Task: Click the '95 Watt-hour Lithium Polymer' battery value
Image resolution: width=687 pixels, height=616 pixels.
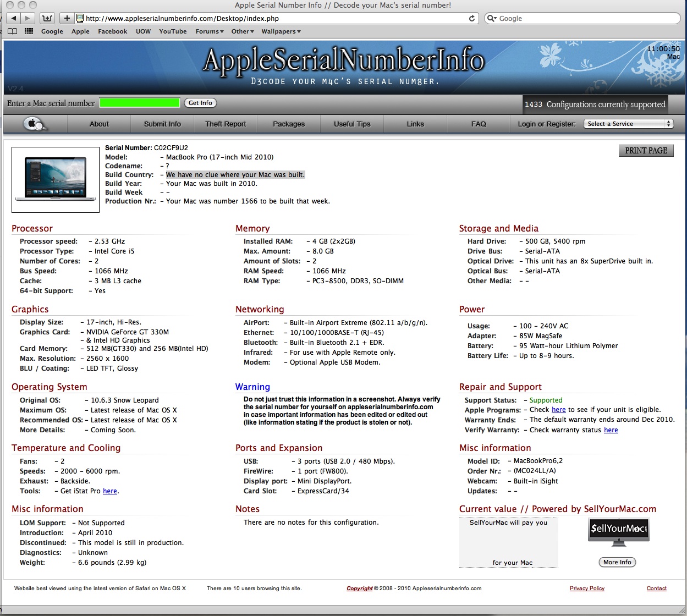Action: tap(568, 346)
